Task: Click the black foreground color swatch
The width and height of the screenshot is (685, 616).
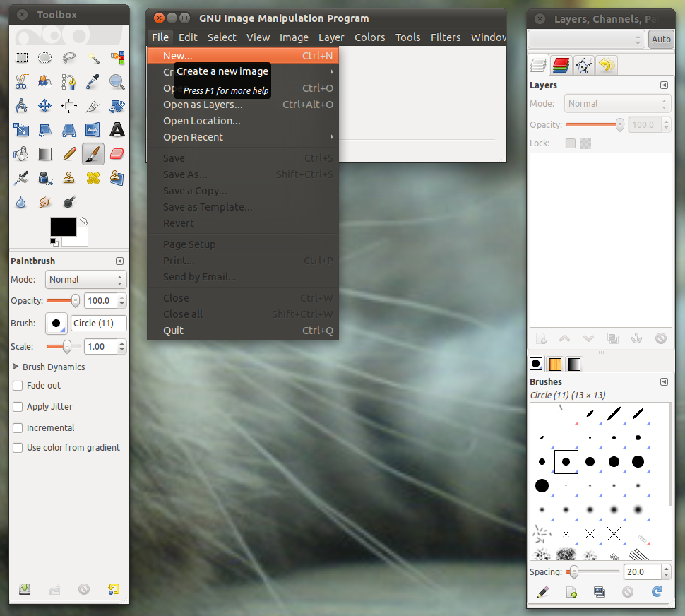Action: (62, 227)
